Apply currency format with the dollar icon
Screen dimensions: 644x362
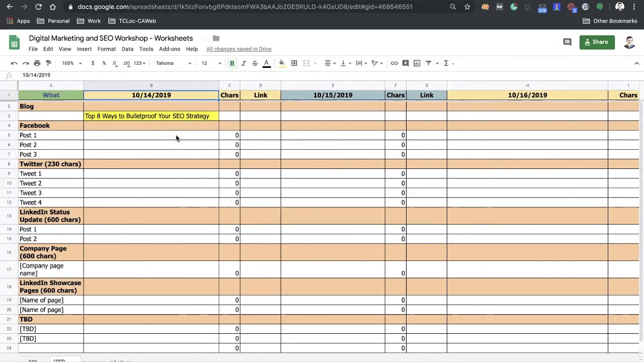point(93,63)
